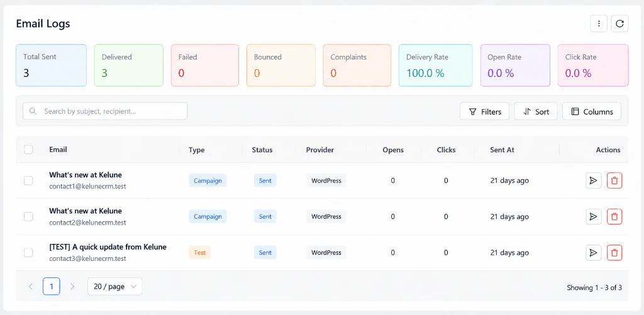Image resolution: width=644 pixels, height=315 pixels.
Task: Open the Columns chooser
Action: 592,111
